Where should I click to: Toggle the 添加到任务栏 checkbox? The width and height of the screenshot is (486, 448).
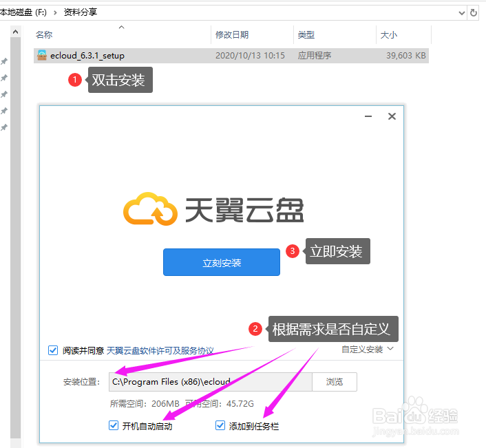click(220, 425)
